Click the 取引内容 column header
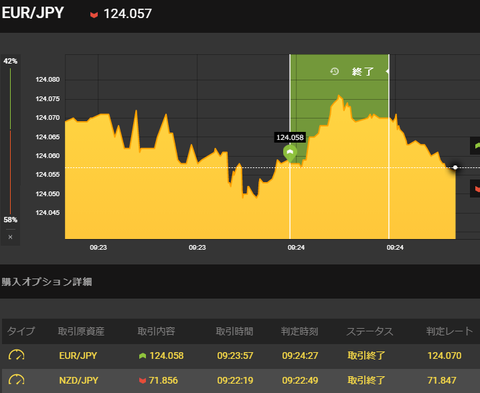 156,331
